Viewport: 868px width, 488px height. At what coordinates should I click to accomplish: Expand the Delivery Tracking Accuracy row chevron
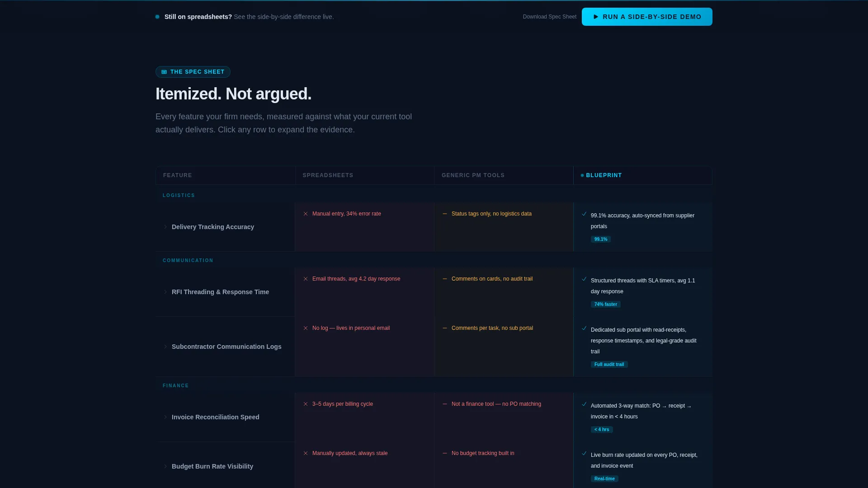165,227
